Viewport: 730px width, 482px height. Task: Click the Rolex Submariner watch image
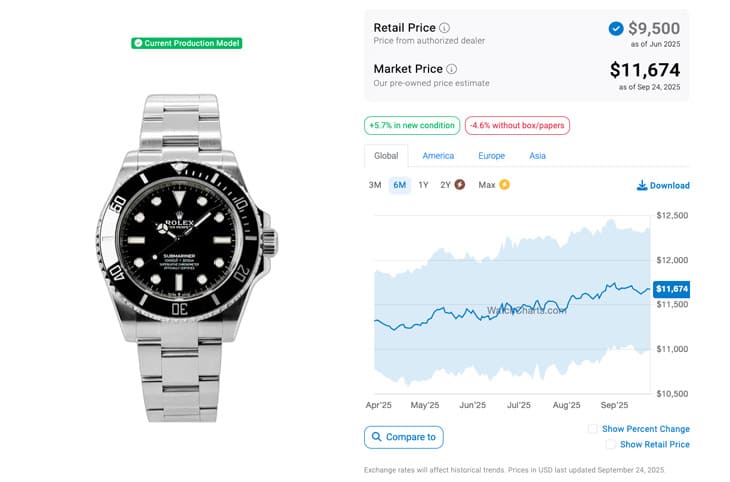tap(189, 256)
